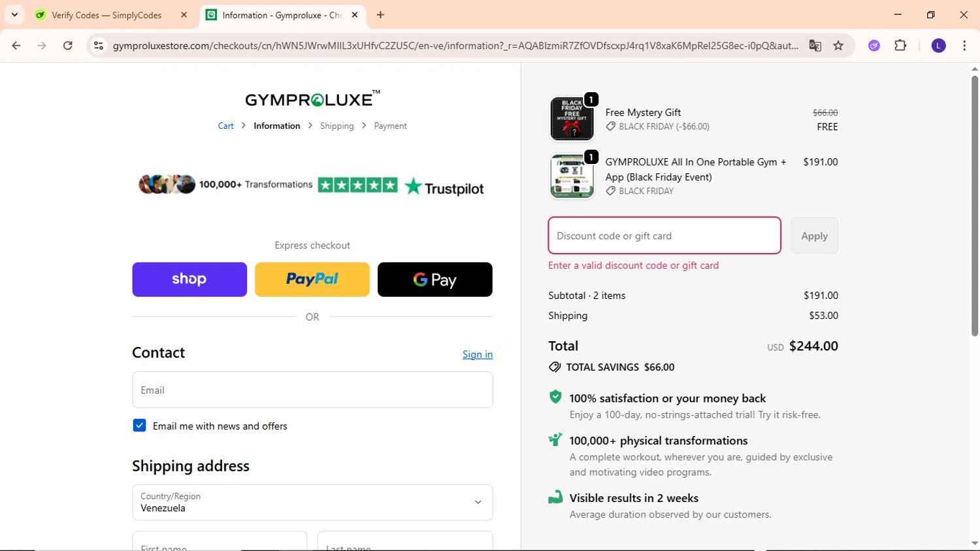Open the Extensions puzzle icon

click(x=900, y=46)
